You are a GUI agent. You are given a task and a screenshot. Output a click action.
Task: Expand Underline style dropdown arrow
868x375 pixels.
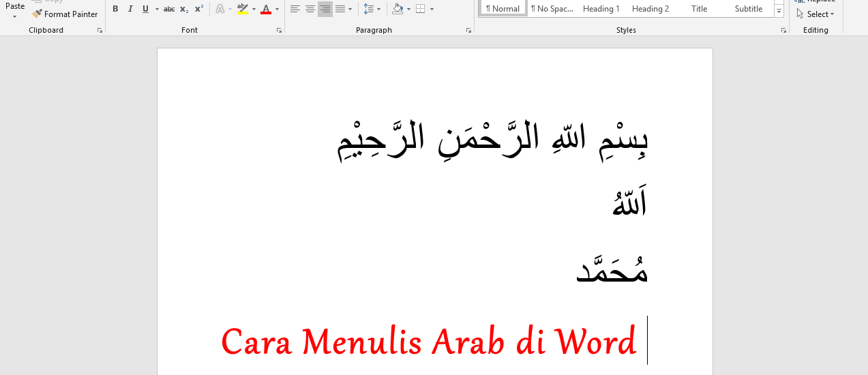(x=157, y=10)
